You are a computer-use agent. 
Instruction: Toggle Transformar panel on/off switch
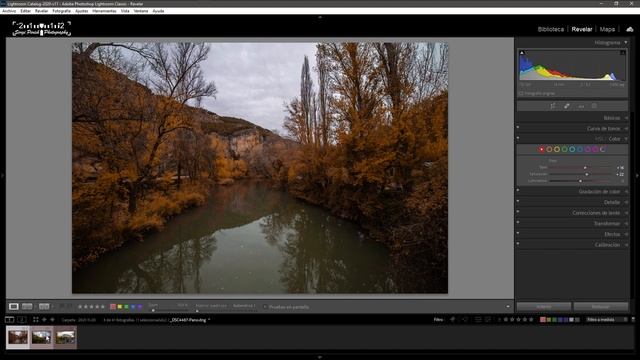[x=518, y=222]
